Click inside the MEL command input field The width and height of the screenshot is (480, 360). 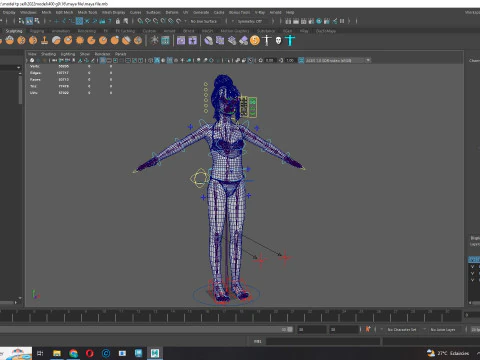click(x=323, y=341)
